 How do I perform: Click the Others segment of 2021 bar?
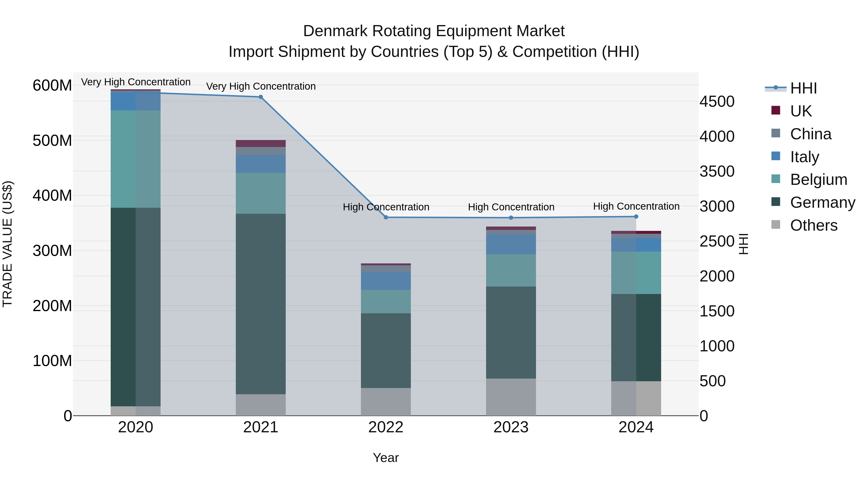(260, 405)
